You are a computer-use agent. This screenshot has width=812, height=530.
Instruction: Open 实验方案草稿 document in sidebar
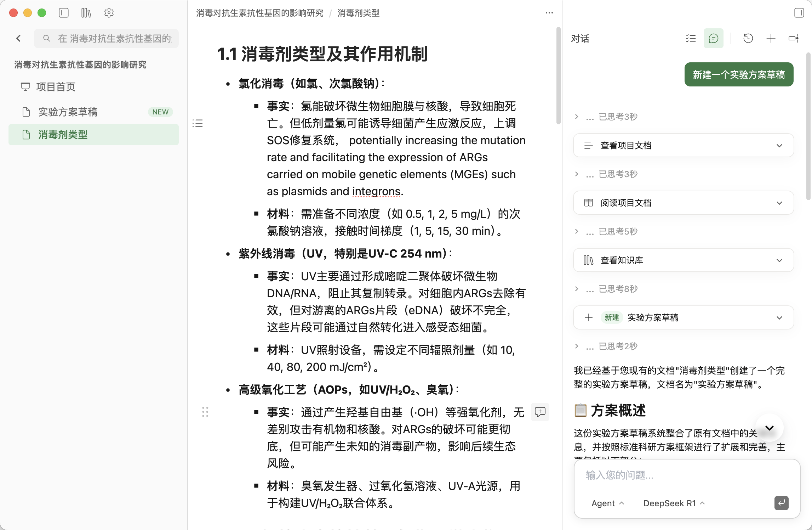tap(68, 112)
